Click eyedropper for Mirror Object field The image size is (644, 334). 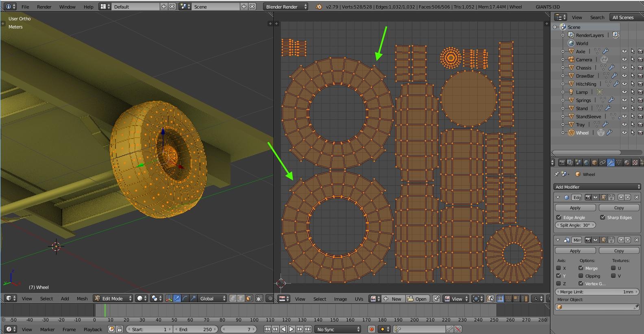pos(636,307)
